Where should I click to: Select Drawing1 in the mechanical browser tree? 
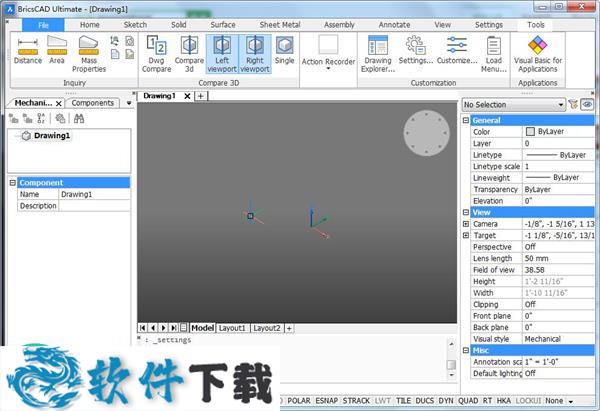click(52, 135)
